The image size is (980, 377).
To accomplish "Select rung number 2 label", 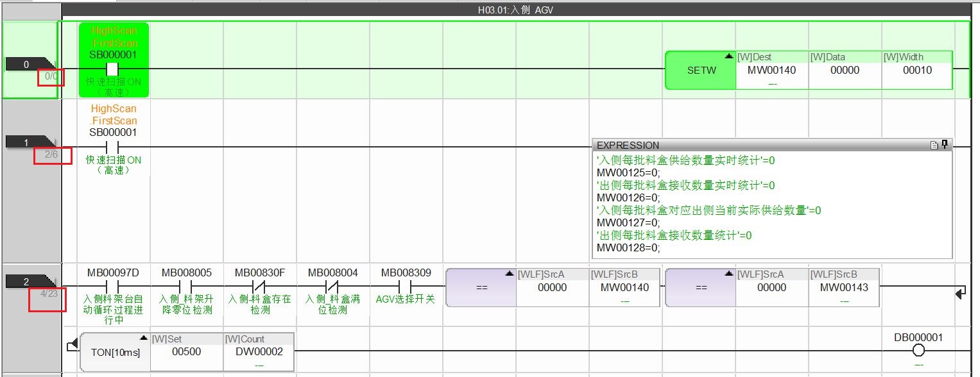I will pos(27,281).
